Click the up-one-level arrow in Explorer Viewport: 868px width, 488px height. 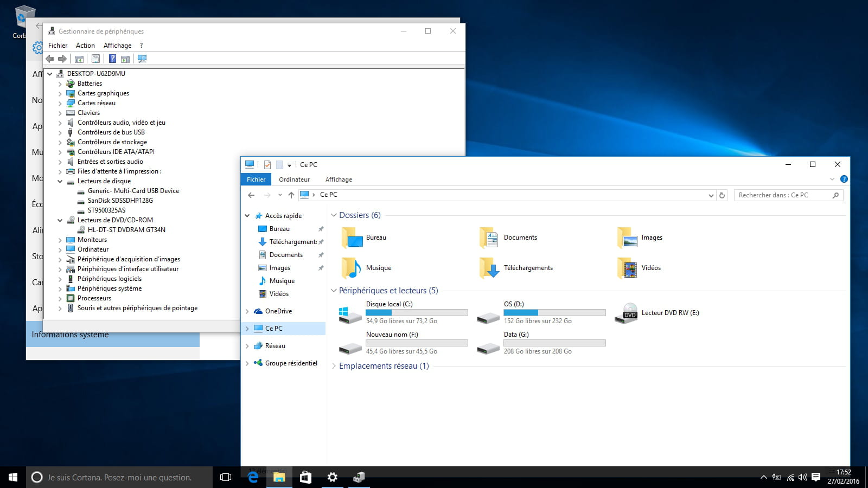[x=291, y=195]
